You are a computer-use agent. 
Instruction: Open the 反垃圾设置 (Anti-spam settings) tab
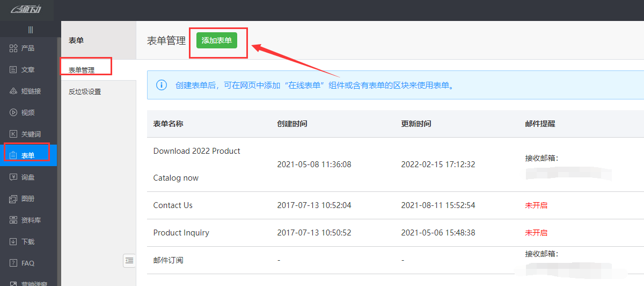(85, 92)
